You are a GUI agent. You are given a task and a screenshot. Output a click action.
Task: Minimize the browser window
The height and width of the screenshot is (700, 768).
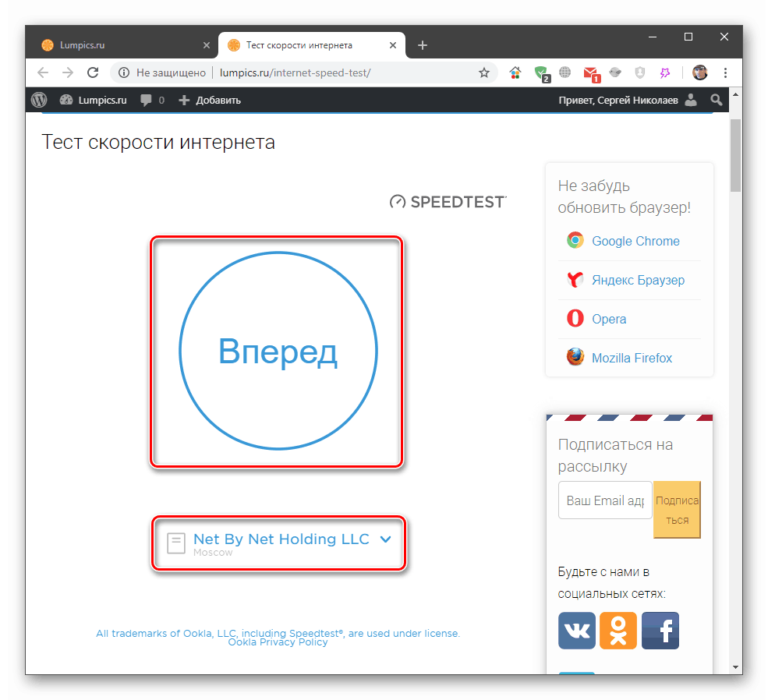point(653,37)
